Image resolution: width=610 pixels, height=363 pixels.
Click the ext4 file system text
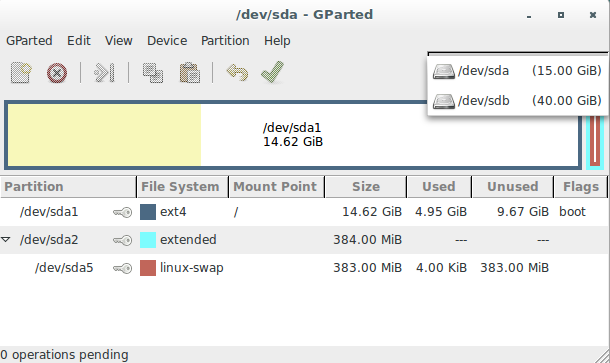(x=173, y=212)
